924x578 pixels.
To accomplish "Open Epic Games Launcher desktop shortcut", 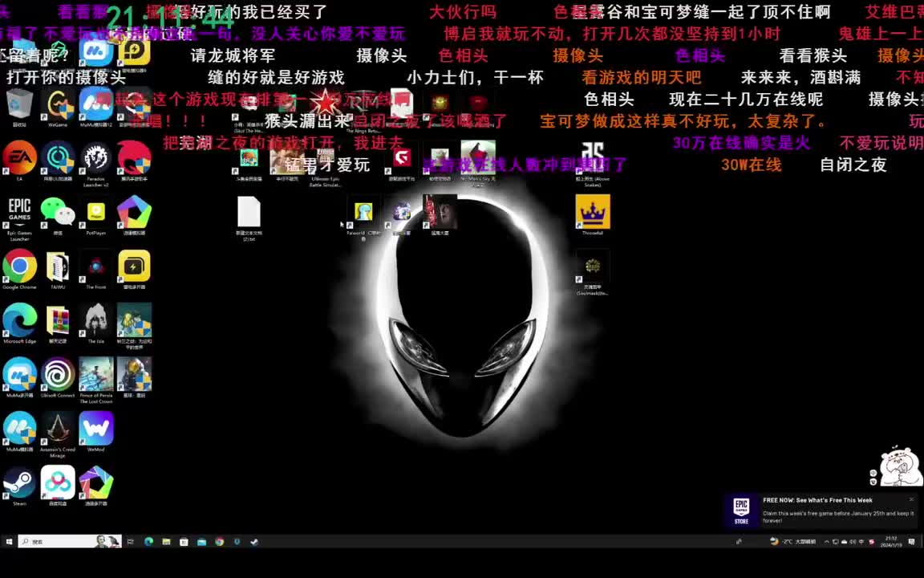I will (x=19, y=218).
